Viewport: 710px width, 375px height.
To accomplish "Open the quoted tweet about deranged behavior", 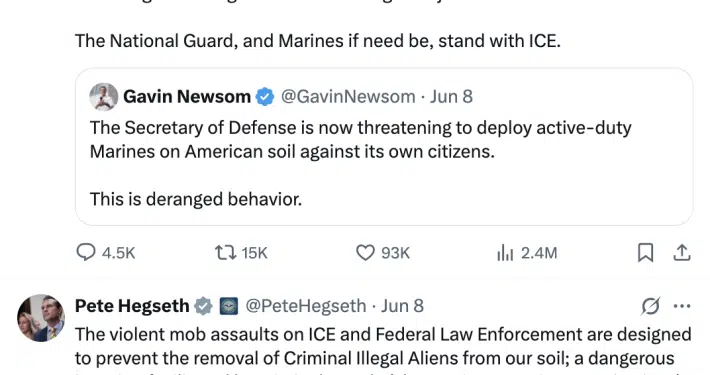I will click(x=384, y=147).
